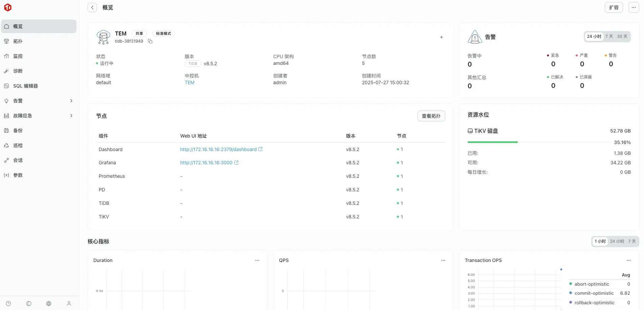The image size is (644, 310).
Task: Go to the 巡检 inspection page
Action: click(x=18, y=145)
